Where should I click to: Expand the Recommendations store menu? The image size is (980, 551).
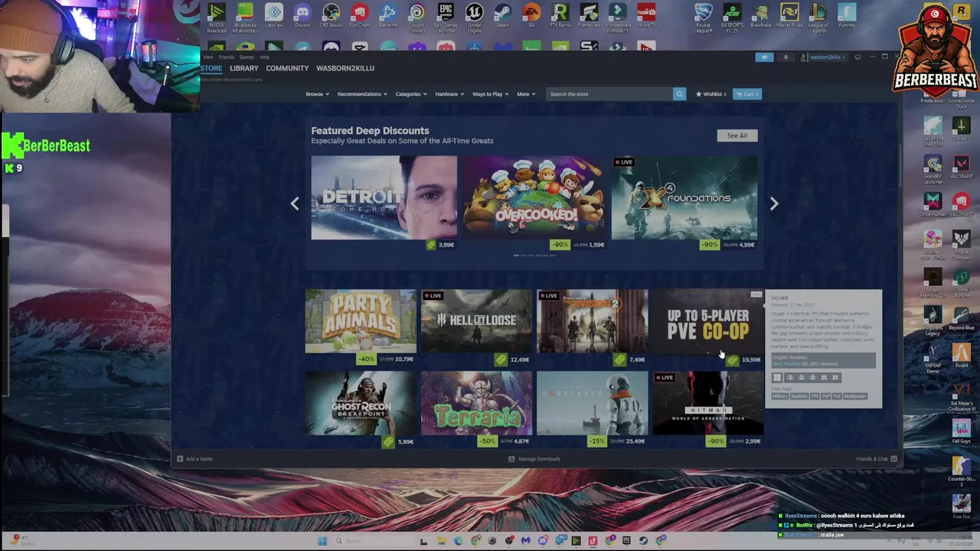point(361,94)
